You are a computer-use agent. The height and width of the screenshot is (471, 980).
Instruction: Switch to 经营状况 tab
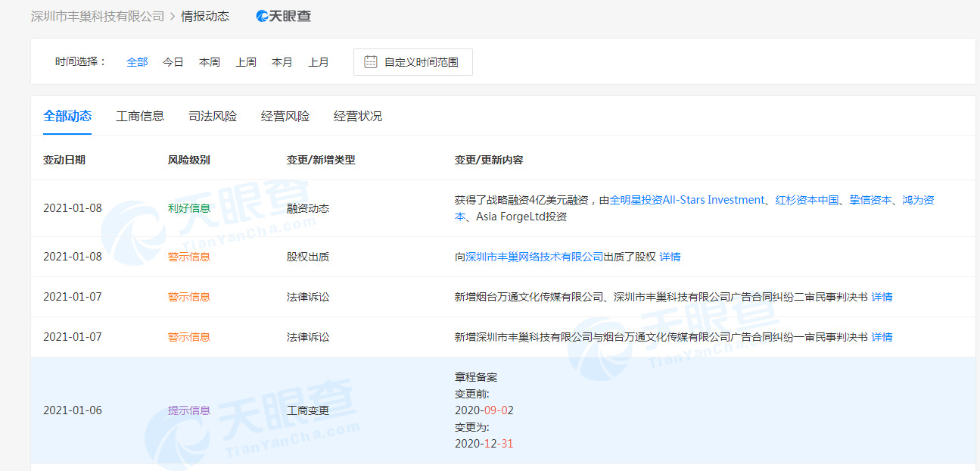tap(358, 116)
